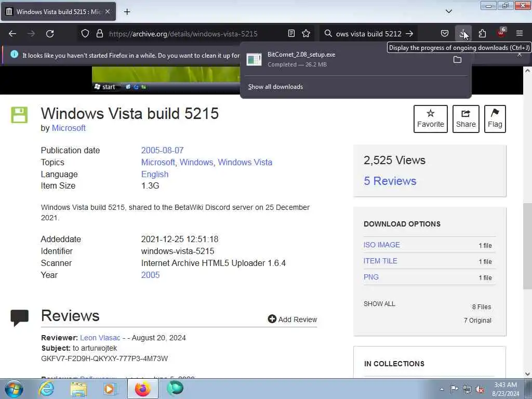Open the BitComet taskbar icon

point(175,389)
